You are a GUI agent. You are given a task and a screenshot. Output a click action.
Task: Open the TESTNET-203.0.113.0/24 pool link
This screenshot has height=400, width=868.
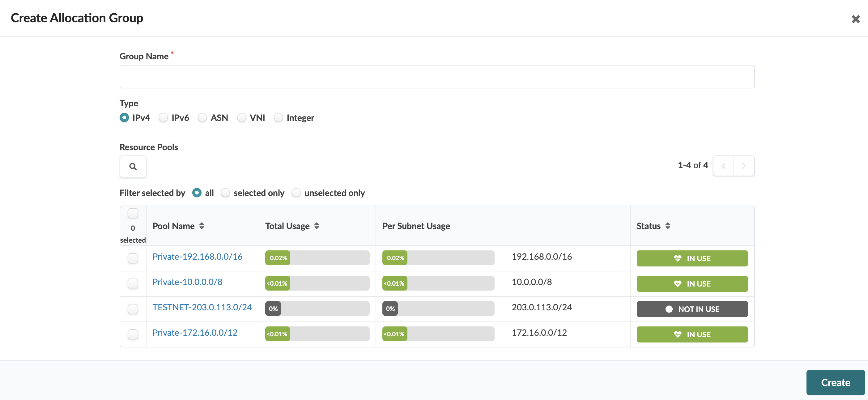pyautogui.click(x=202, y=307)
